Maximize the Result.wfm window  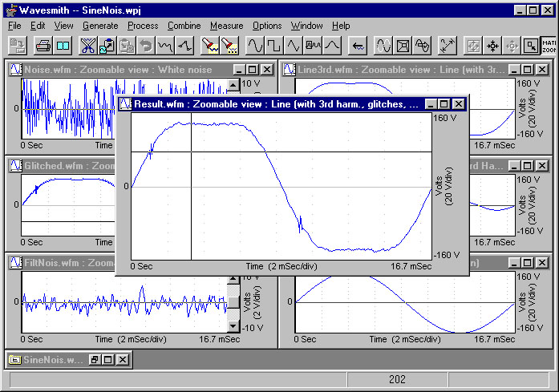click(444, 104)
